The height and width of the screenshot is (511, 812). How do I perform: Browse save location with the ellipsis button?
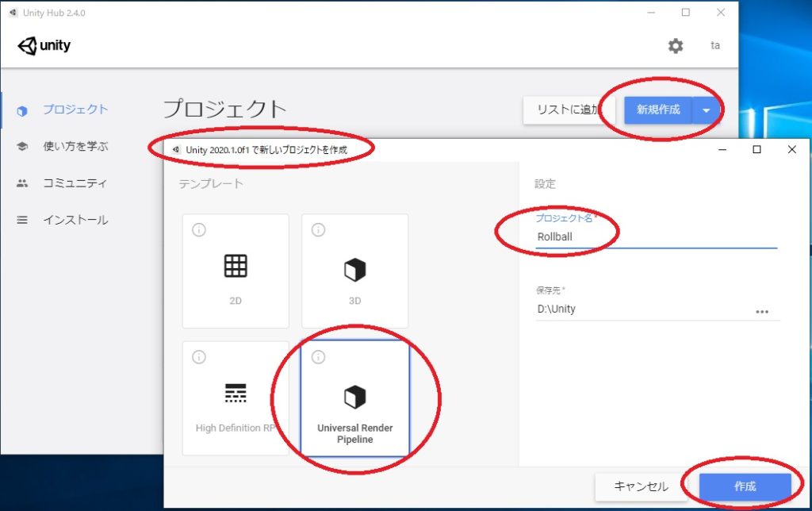762,312
